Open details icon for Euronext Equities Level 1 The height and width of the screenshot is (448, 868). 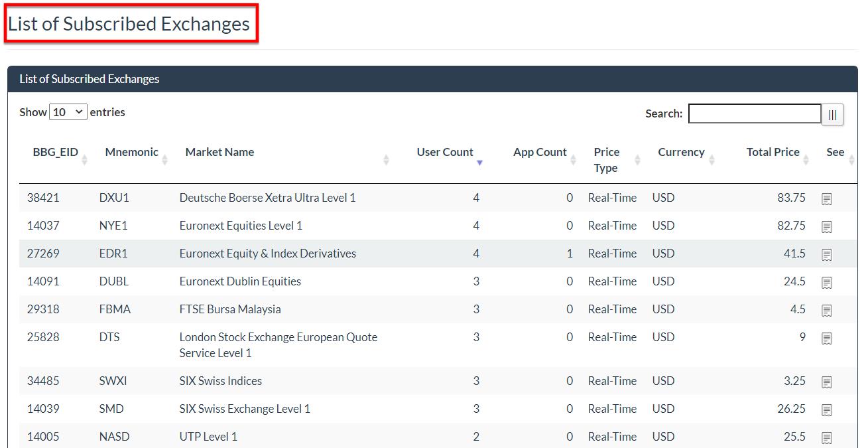tap(826, 227)
